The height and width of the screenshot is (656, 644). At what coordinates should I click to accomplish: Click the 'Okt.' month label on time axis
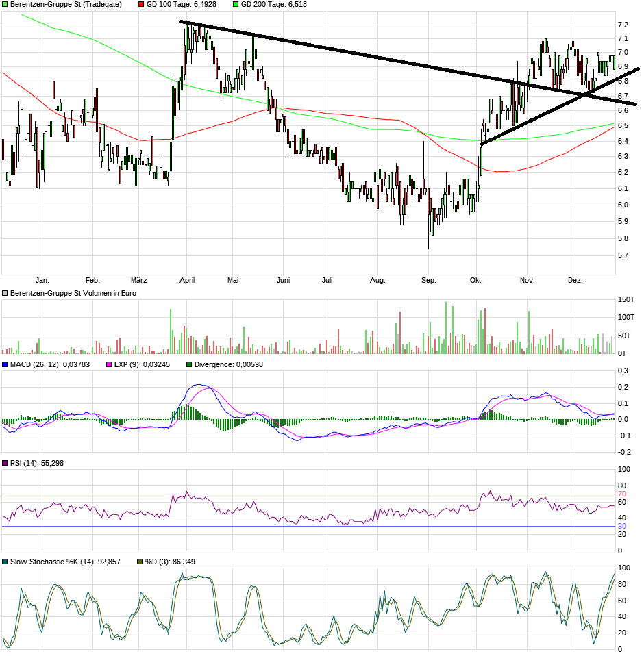pyautogui.click(x=476, y=280)
